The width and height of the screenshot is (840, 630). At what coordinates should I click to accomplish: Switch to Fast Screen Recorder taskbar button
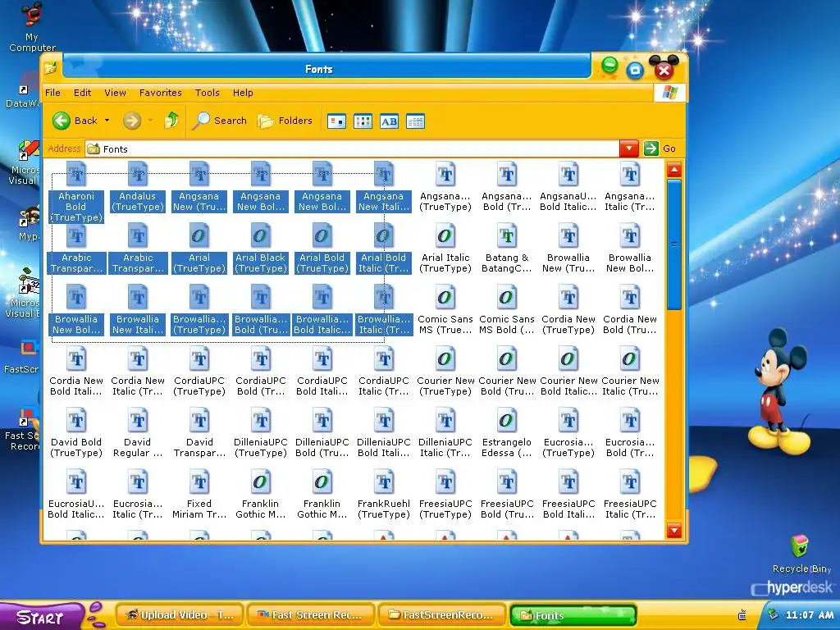click(x=310, y=615)
